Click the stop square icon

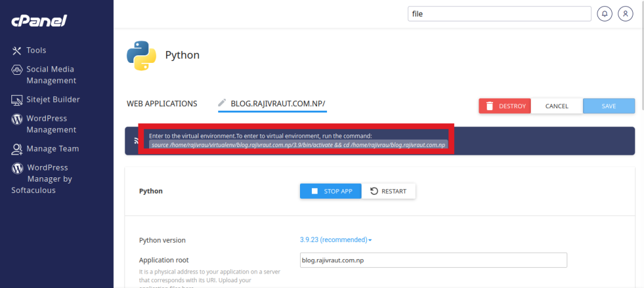[x=315, y=191]
